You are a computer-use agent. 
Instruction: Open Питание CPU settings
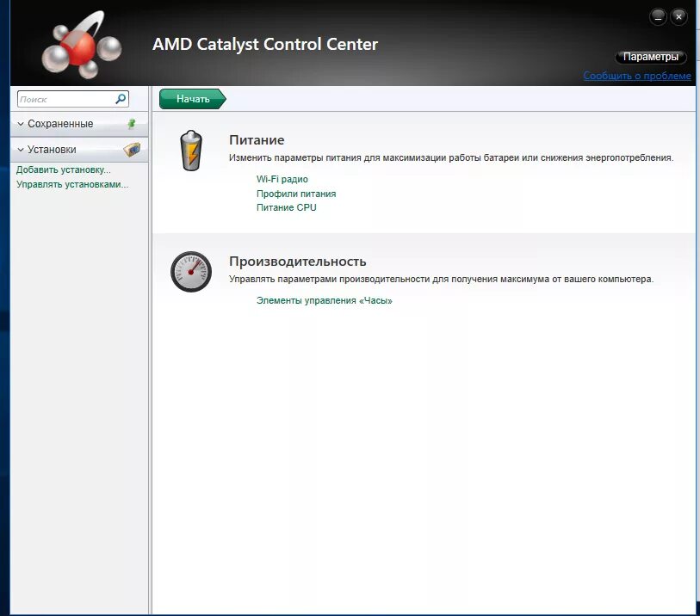pos(286,208)
